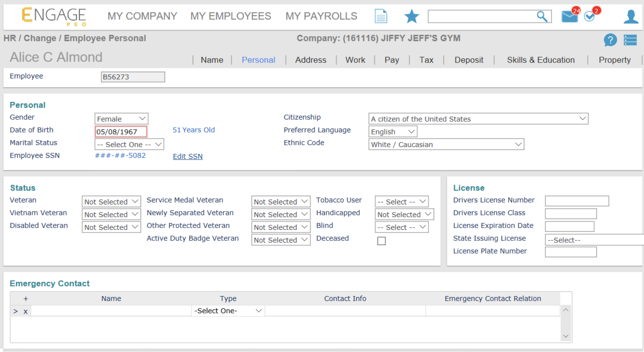Open the document report icon
This screenshot has width=644, height=352.
click(381, 16)
